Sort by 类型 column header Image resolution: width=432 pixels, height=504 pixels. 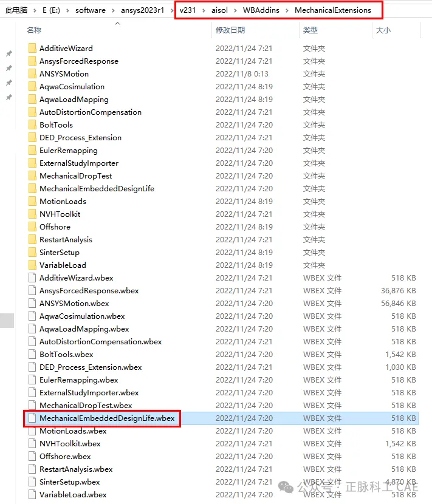point(310,30)
